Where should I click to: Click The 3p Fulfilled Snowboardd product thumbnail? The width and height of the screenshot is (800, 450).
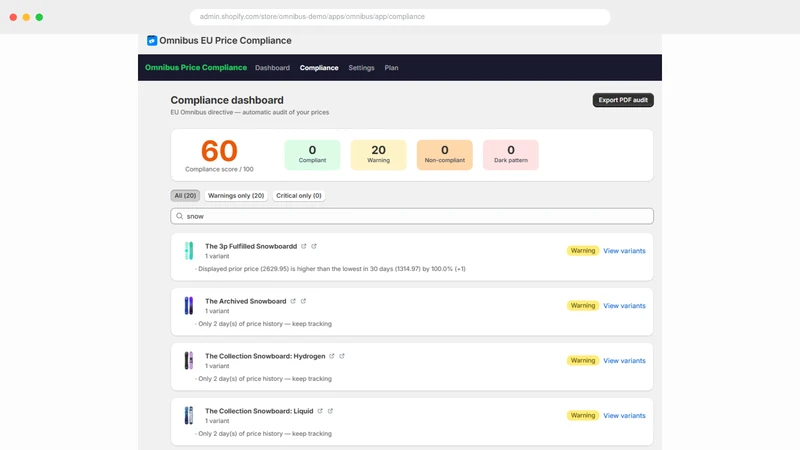[x=189, y=251]
